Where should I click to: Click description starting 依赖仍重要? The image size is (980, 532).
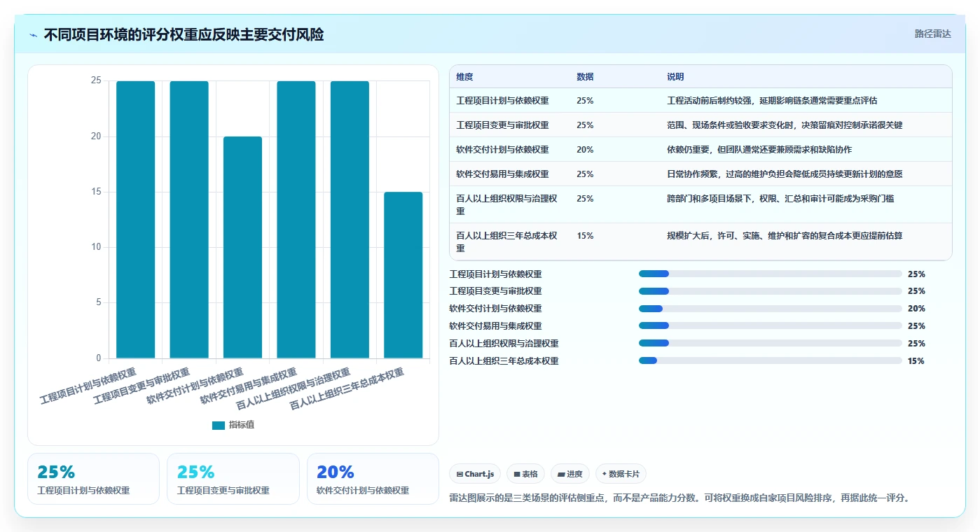759,150
